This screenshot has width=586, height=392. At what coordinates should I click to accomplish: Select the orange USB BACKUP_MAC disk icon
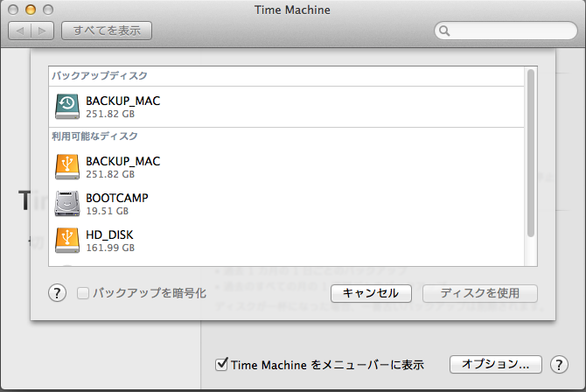(x=67, y=167)
